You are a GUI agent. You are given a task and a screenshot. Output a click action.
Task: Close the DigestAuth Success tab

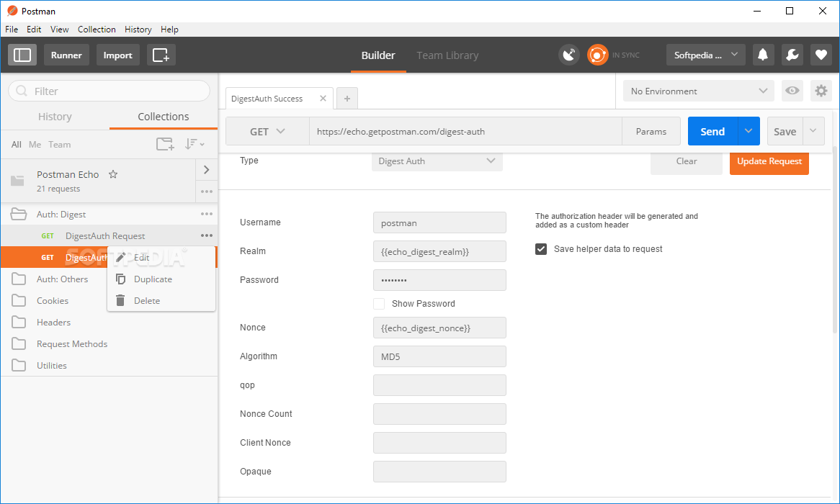[x=323, y=98]
